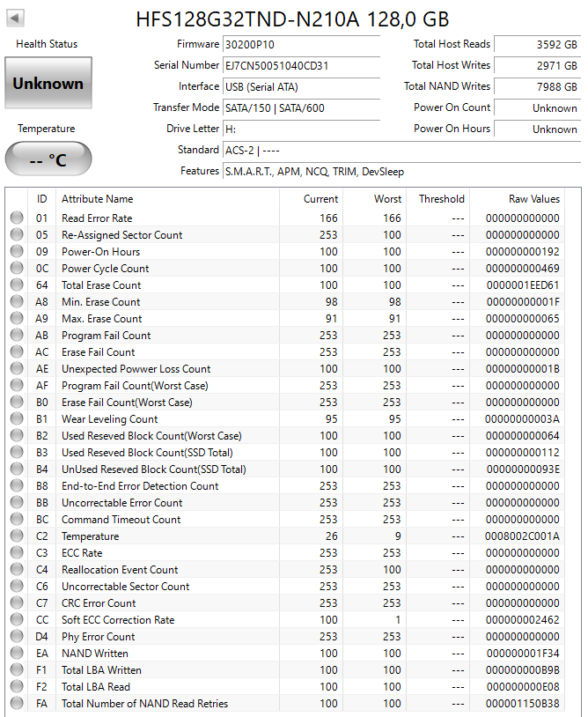Select 'Erase Fail Count(Worst Case)' row
588x717 pixels.
point(287,402)
